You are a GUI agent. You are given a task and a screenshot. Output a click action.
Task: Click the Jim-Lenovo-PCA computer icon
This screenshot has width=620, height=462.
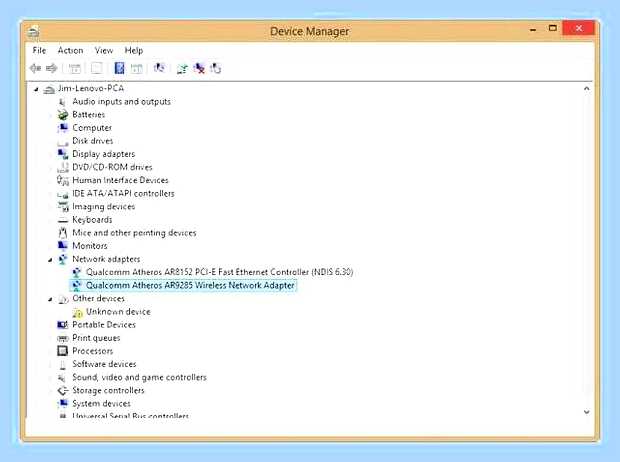coord(49,89)
